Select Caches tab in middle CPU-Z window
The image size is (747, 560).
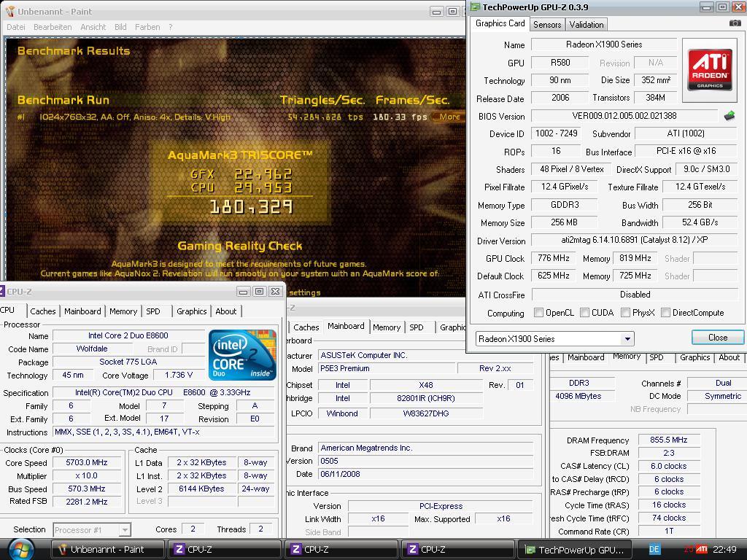click(x=306, y=327)
